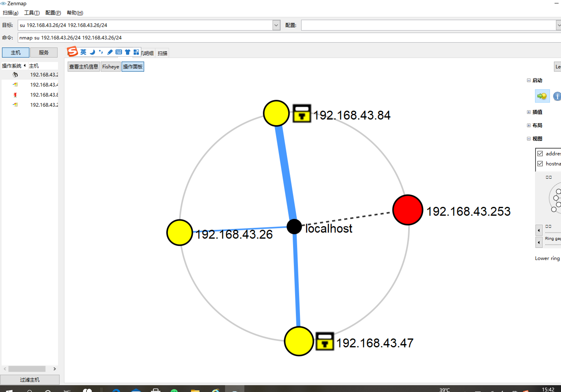561x392 pixels.
Task: Click the 过滤主机 button
Action: tap(30, 380)
